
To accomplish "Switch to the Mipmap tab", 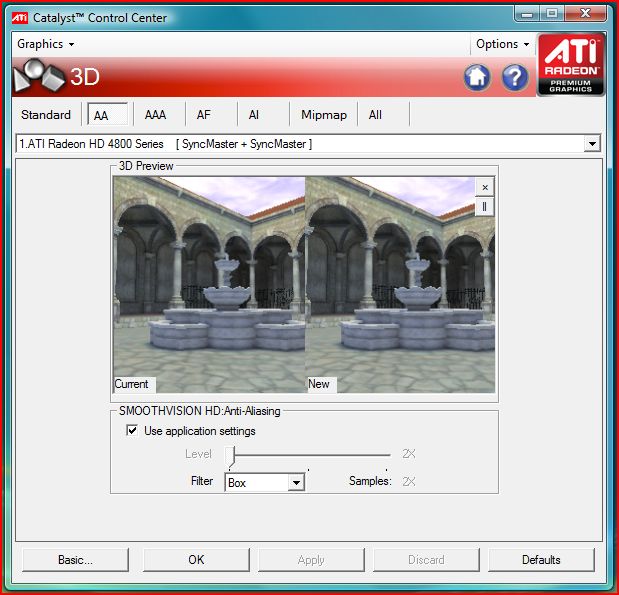I will click(x=324, y=115).
